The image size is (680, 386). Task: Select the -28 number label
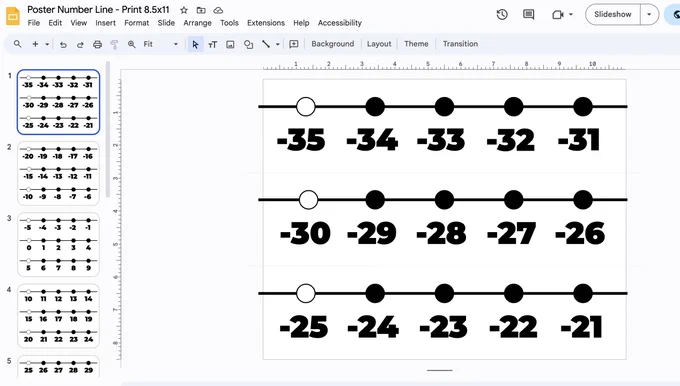coord(441,233)
